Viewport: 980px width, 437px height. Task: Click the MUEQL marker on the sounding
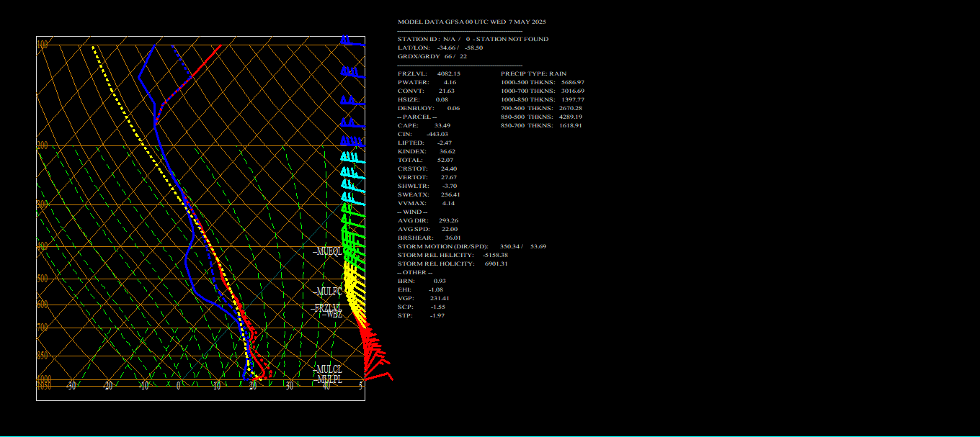[x=328, y=252]
